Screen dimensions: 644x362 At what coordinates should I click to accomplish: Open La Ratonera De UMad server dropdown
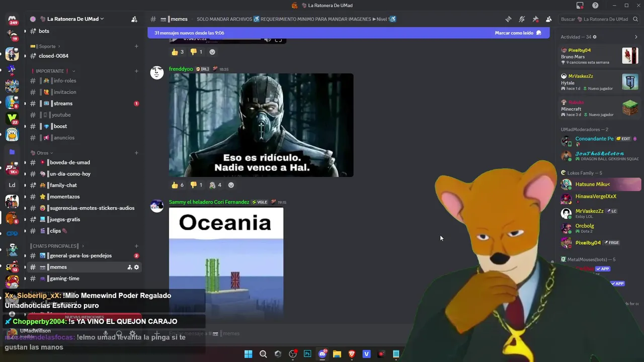(x=75, y=19)
